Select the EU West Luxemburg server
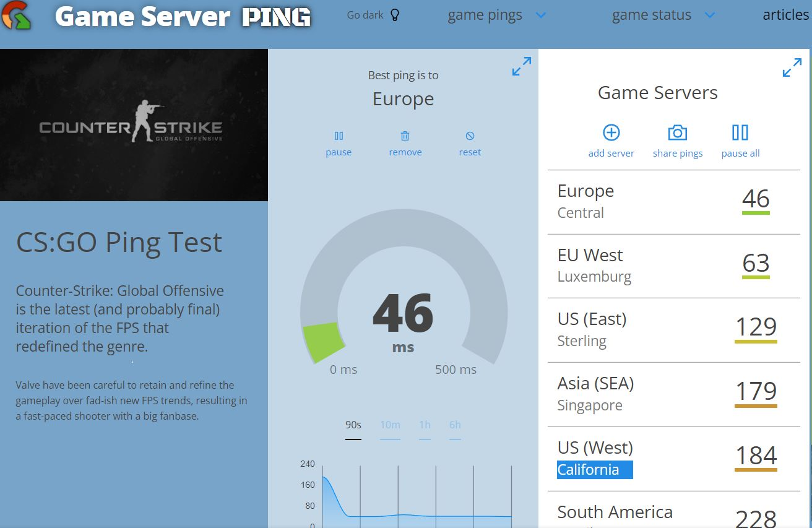This screenshot has width=812, height=528. (x=674, y=266)
